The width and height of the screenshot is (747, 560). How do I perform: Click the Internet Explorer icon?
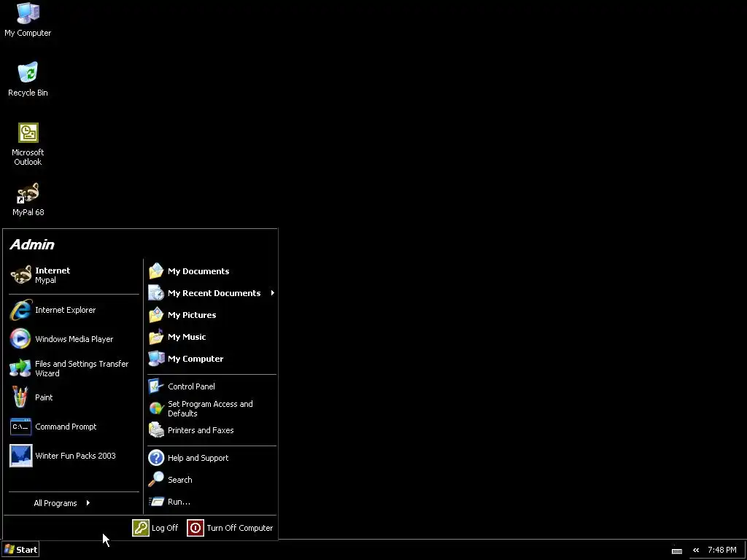(x=21, y=310)
